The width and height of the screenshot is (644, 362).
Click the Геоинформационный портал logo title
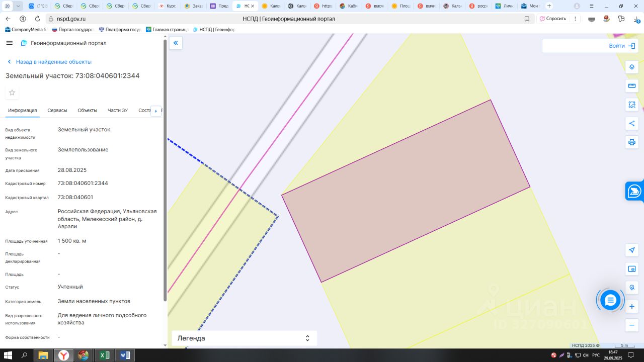click(x=63, y=43)
